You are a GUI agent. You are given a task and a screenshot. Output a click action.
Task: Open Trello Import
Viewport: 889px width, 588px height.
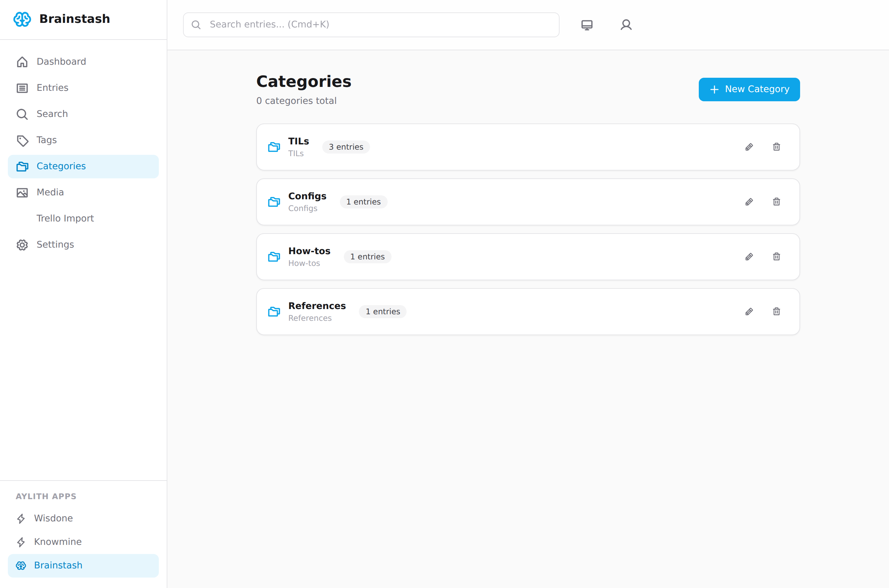click(x=83, y=219)
